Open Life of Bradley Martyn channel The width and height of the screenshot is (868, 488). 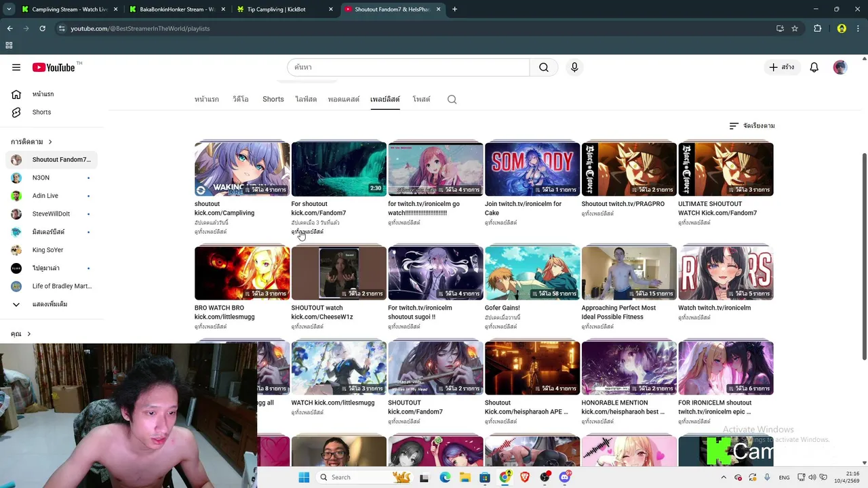[x=52, y=286]
